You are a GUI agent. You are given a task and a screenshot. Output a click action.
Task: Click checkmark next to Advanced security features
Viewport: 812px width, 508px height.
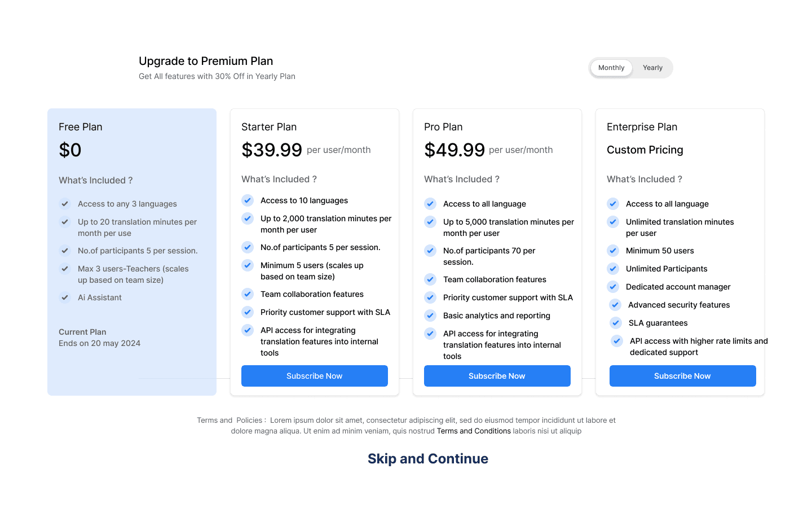click(615, 305)
